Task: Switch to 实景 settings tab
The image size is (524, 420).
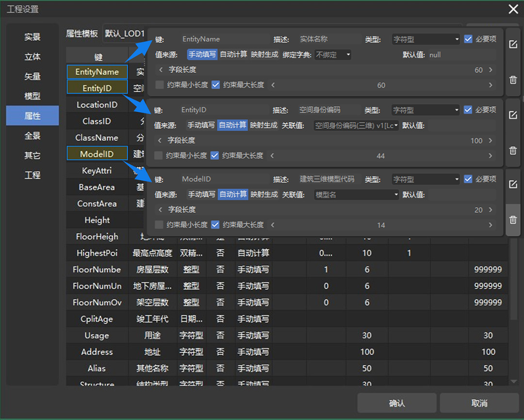Action: point(33,37)
